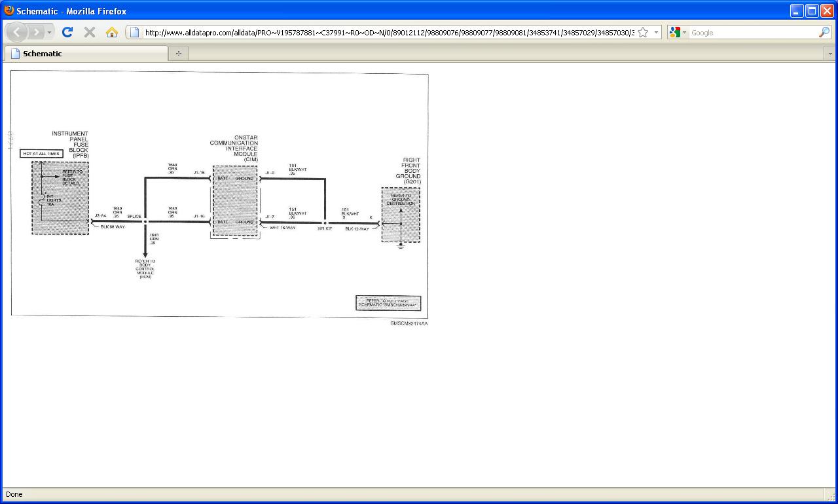Maximize the Firefox window
This screenshot has width=838, height=504.
click(812, 10)
